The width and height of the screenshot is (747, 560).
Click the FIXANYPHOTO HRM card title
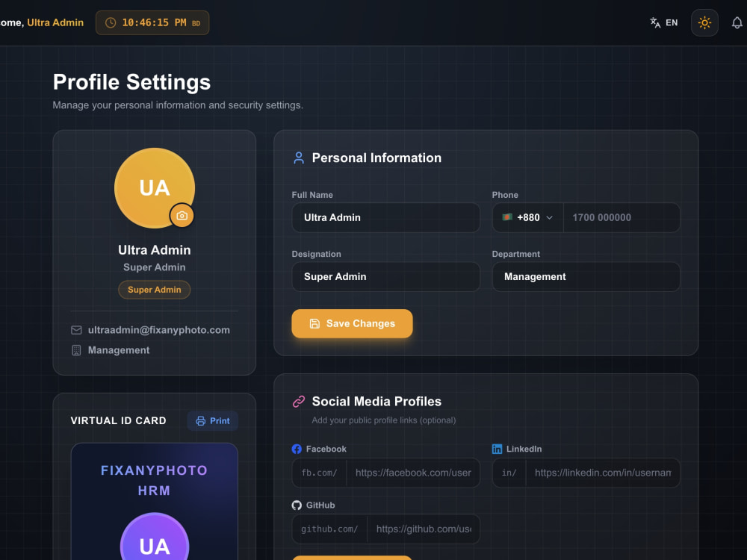155,480
